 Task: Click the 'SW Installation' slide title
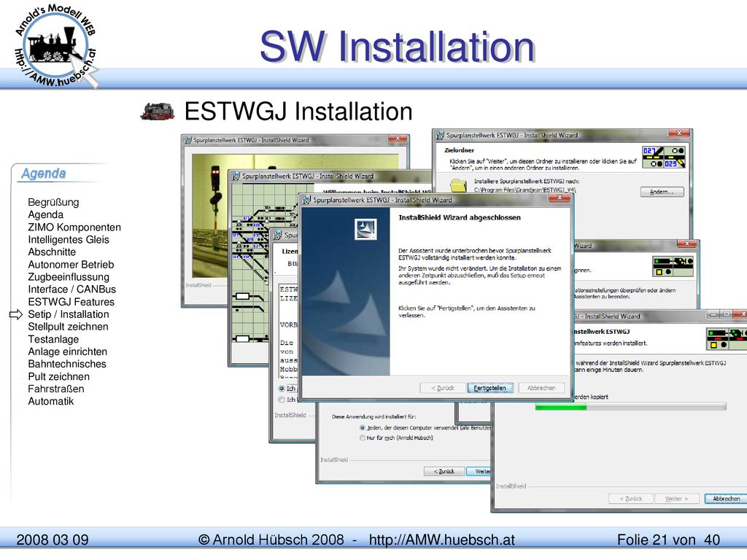(398, 46)
